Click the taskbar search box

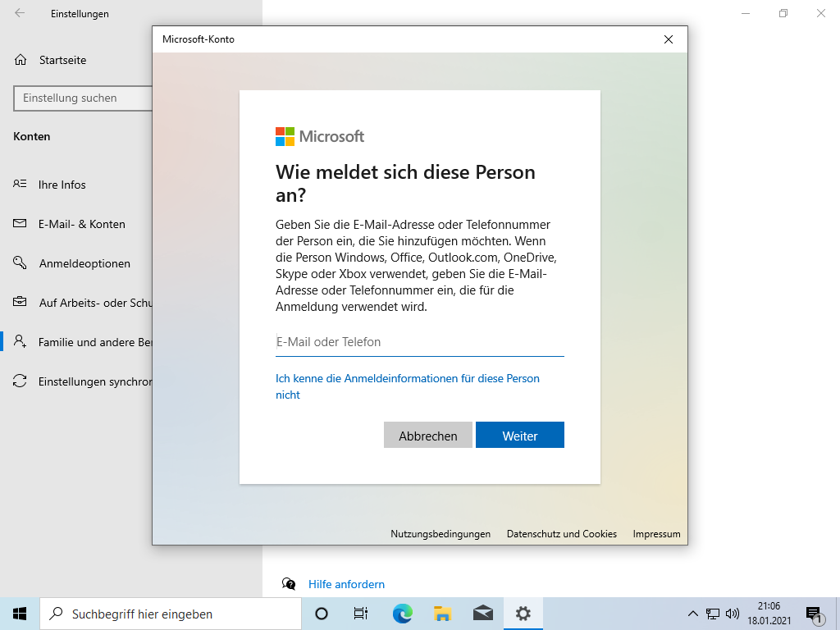[x=171, y=614]
